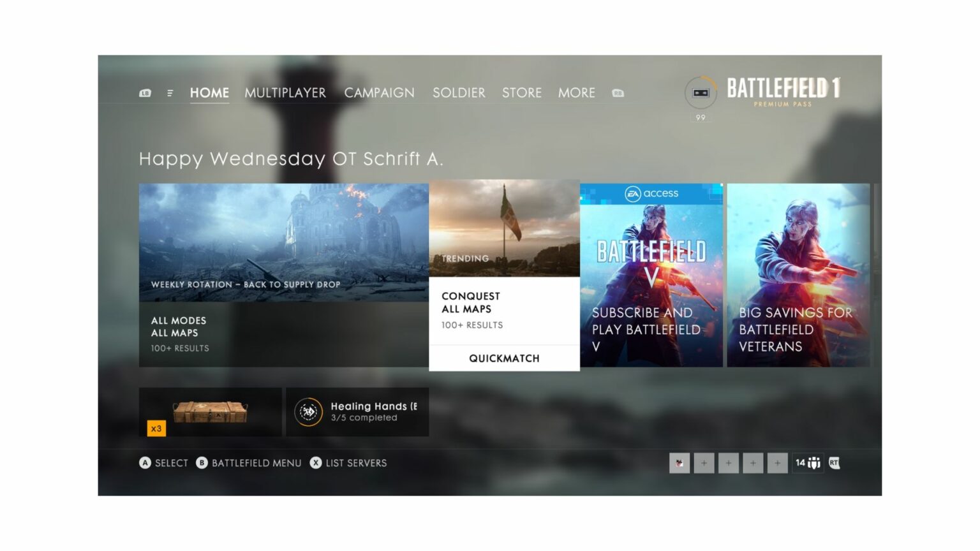Click the X button prompt icon

tap(316, 463)
